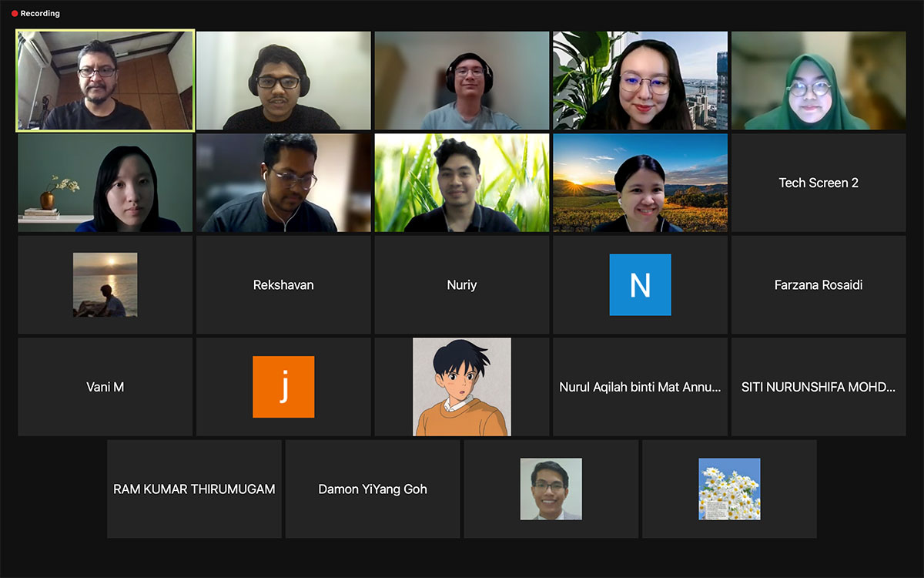Image resolution: width=924 pixels, height=578 pixels.
Task: Select video of woman with sunset vineyard background
Action: [640, 183]
